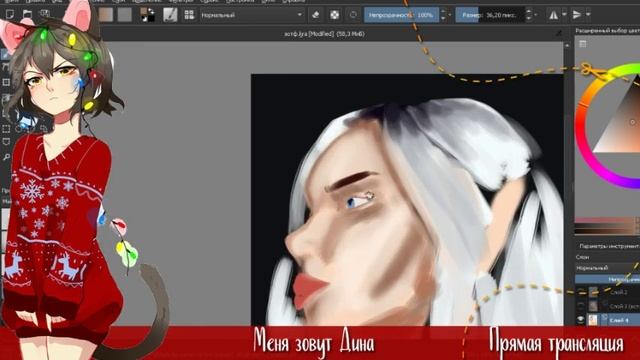Screen dimensions: 640x360
Task: Adjust the Непрозрачность 100% opacity slider
Action: pyautogui.click(x=402, y=15)
